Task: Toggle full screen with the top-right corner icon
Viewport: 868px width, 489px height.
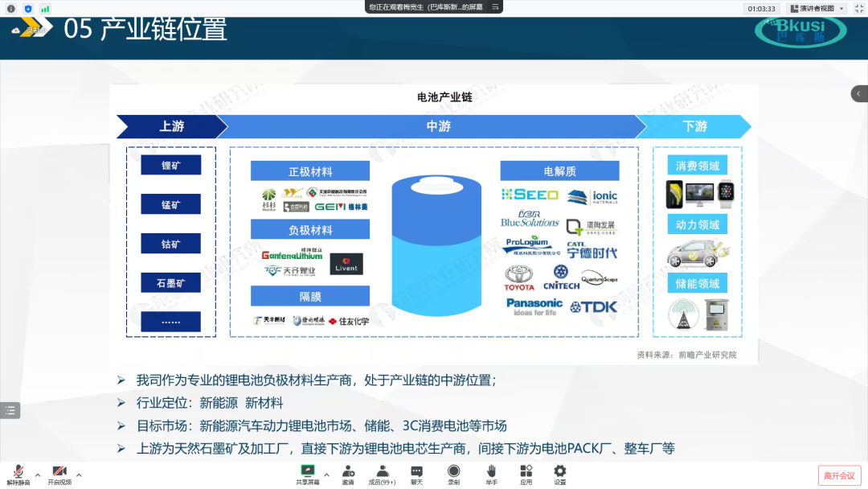Action: 859,8
